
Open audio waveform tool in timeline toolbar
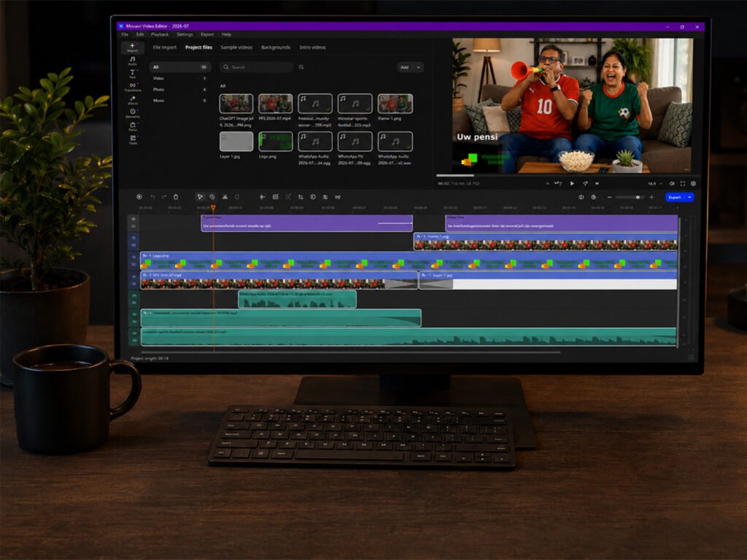[x=263, y=197]
